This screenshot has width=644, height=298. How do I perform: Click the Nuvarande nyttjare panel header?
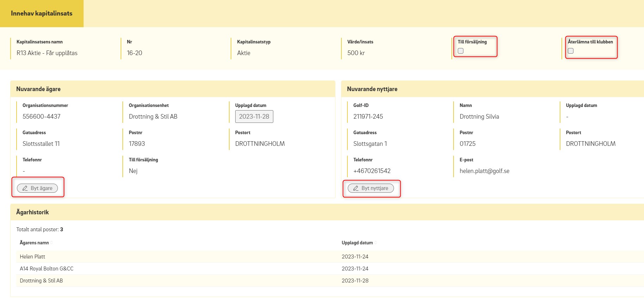click(x=372, y=89)
